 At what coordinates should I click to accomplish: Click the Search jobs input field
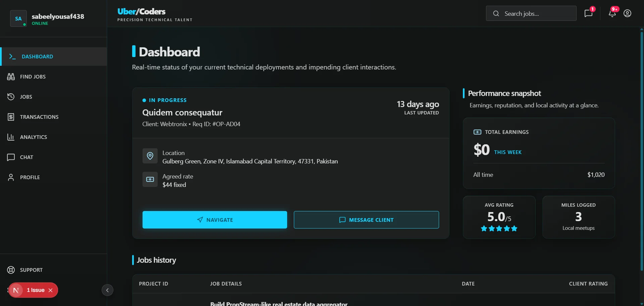click(531, 13)
